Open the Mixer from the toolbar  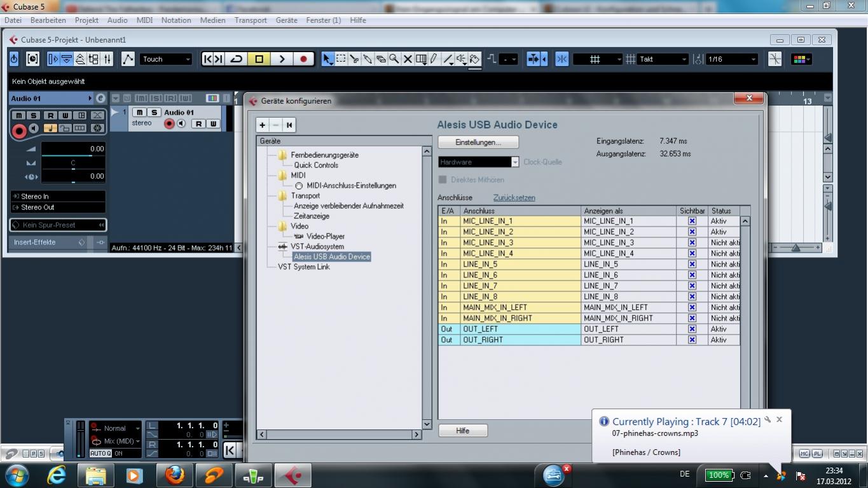(x=107, y=59)
